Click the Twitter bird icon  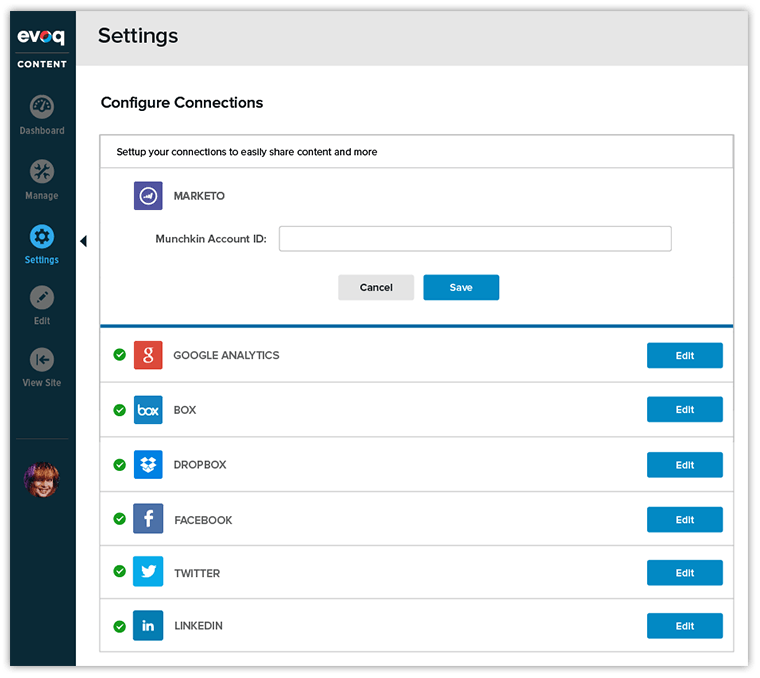pos(148,572)
